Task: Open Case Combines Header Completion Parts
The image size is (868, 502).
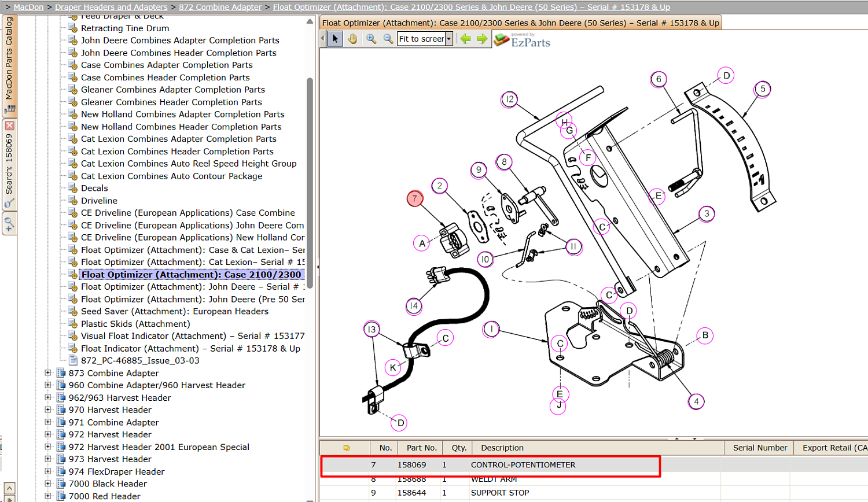Action: 165,77
